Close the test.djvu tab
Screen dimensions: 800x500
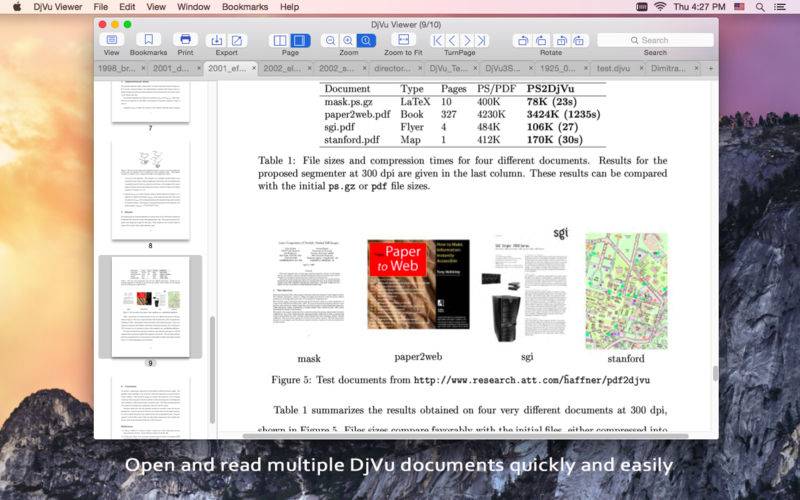(x=641, y=68)
